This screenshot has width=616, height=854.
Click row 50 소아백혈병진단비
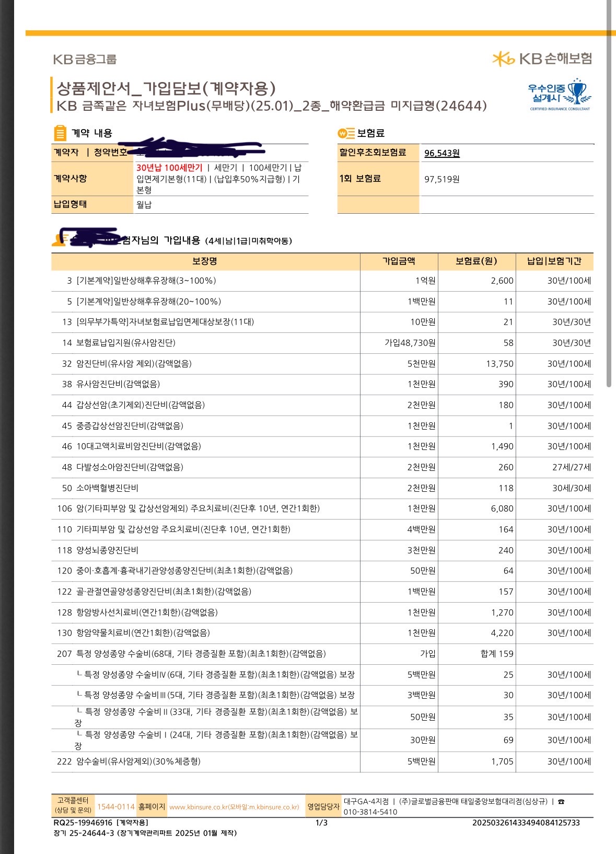point(322,488)
